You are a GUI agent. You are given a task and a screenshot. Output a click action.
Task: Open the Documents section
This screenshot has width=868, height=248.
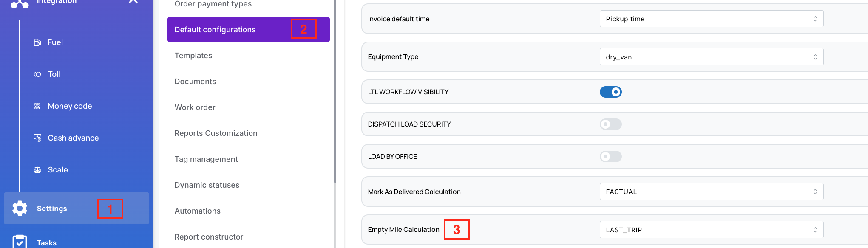[x=195, y=81]
